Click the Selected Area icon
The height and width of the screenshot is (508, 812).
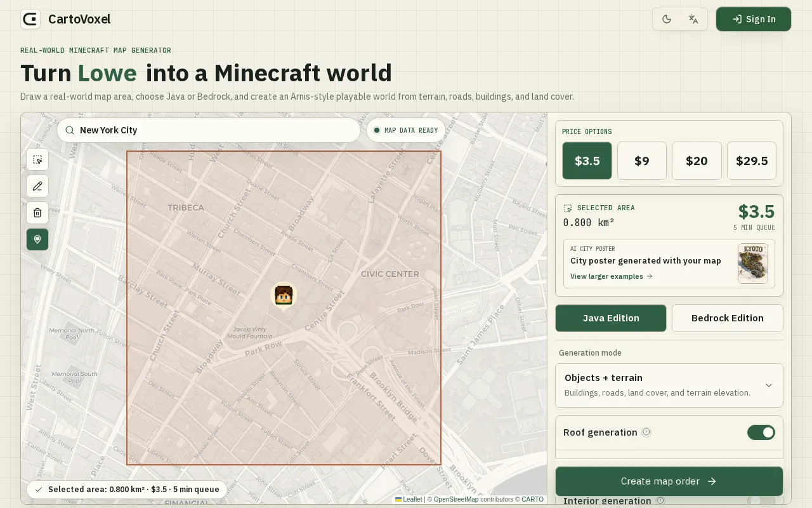tap(568, 208)
